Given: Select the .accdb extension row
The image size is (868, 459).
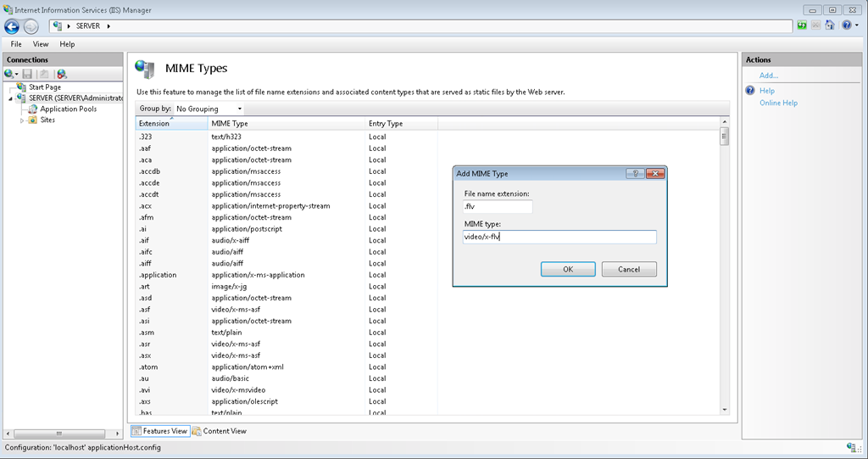Looking at the screenshot, I should [427, 171].
